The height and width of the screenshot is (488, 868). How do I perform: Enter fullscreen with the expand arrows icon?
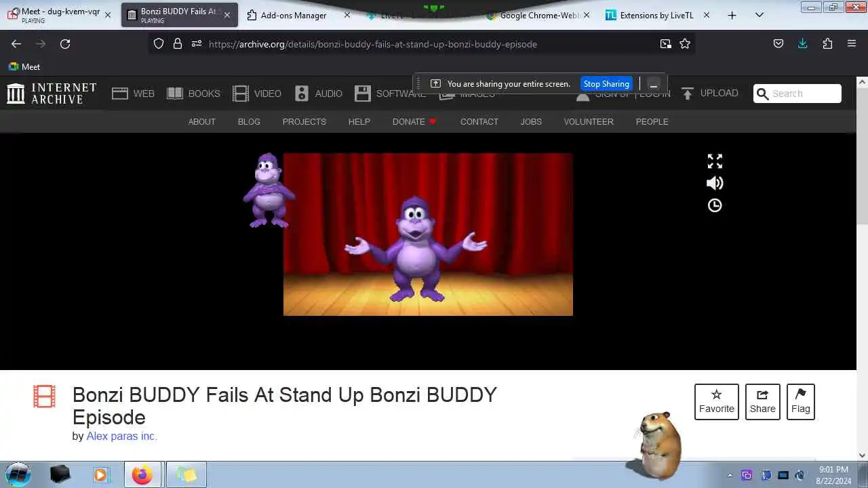[715, 161]
